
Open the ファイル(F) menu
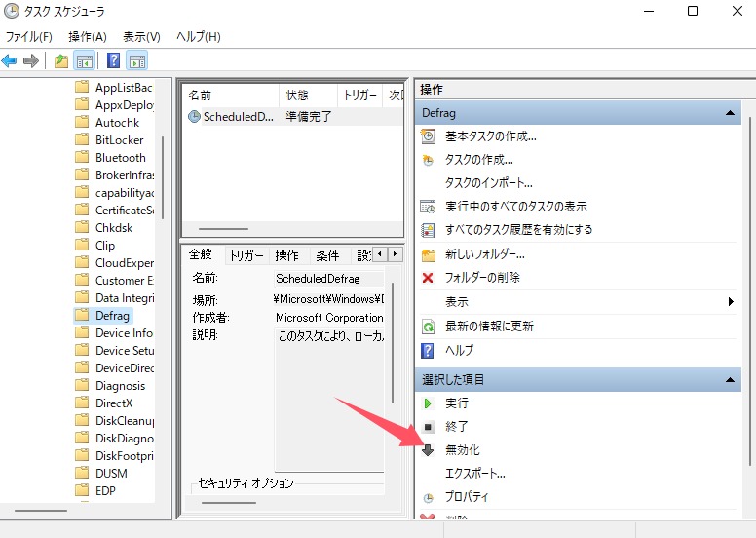tap(29, 37)
